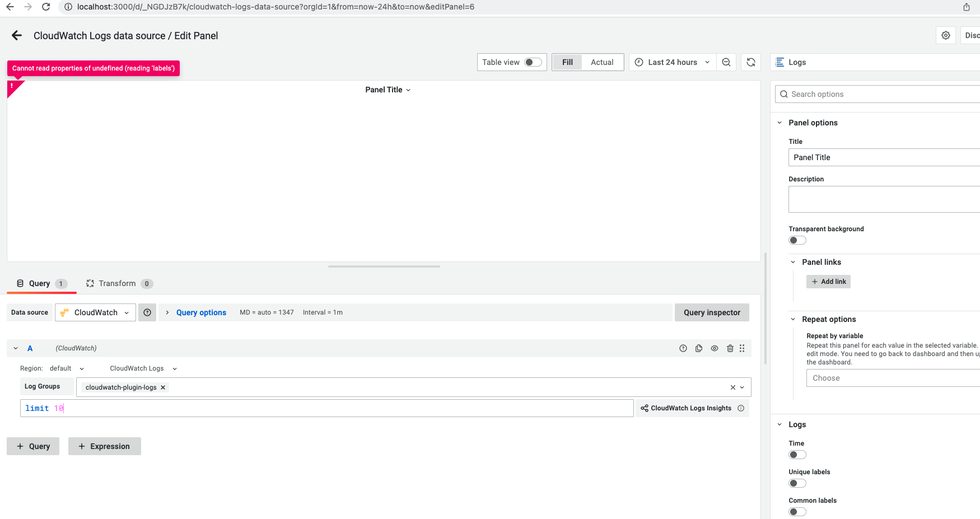Click the CloudWatch Logs Insights button
This screenshot has width=980, height=519.
pos(690,408)
